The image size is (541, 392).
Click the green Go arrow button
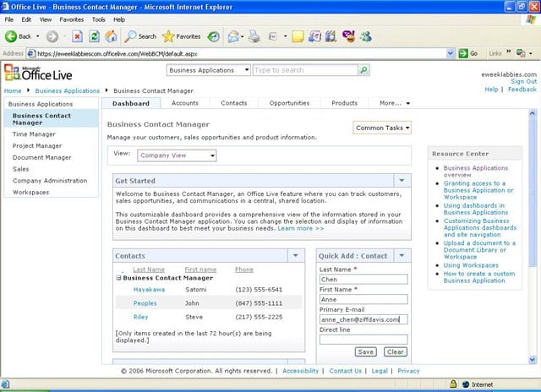tap(463, 53)
